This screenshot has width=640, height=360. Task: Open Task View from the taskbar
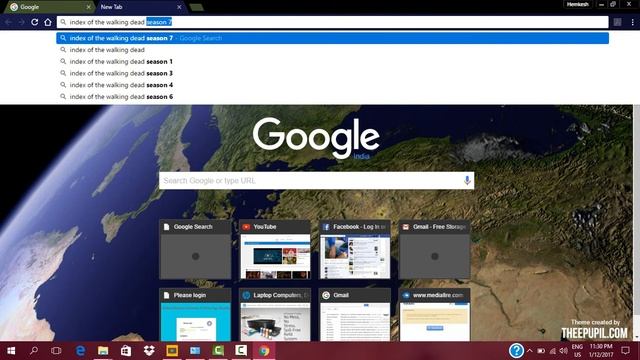(56, 351)
